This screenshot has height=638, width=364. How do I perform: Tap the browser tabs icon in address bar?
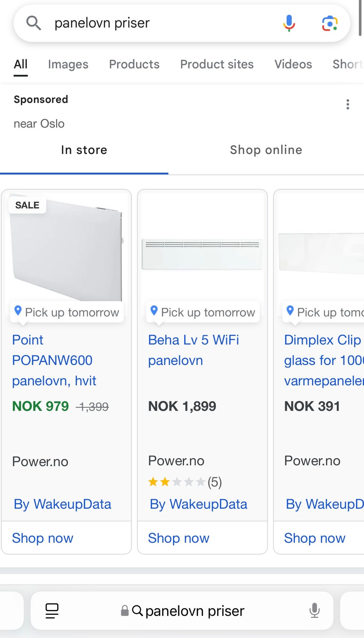pyautogui.click(x=52, y=611)
